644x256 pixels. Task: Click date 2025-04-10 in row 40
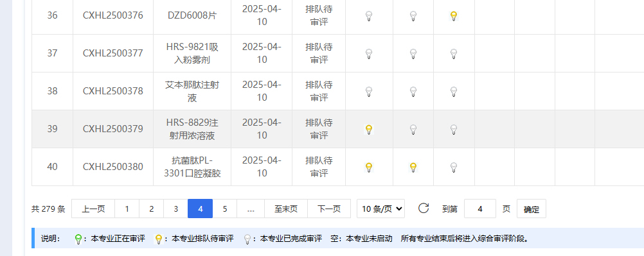pos(262,167)
